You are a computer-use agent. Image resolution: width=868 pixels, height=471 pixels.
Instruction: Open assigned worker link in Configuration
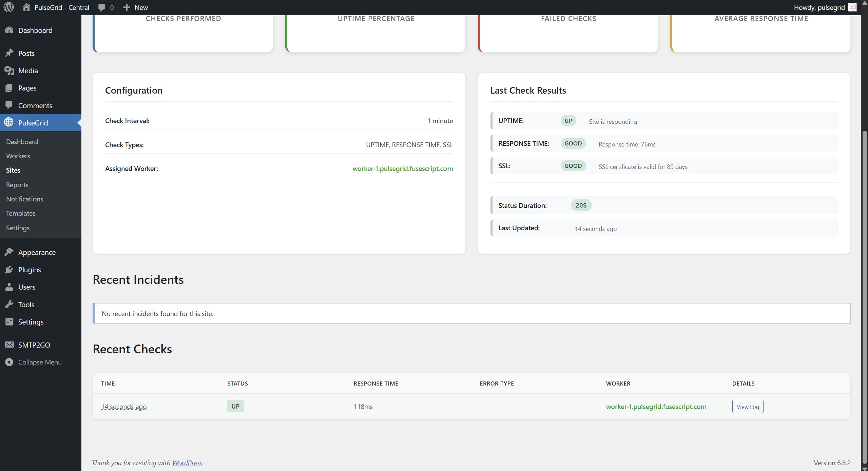pos(402,169)
